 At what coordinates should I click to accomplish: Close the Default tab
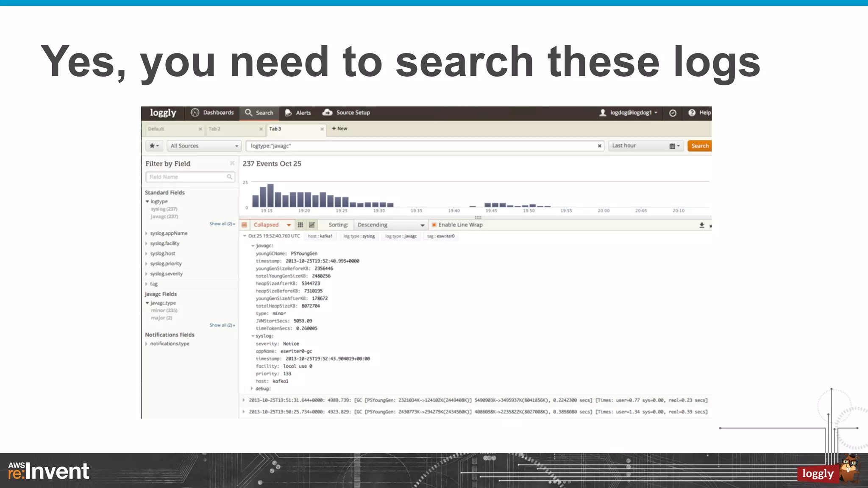coord(200,129)
